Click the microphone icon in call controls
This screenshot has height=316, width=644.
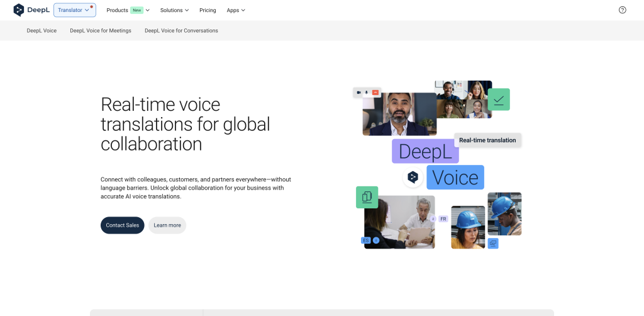[367, 93]
